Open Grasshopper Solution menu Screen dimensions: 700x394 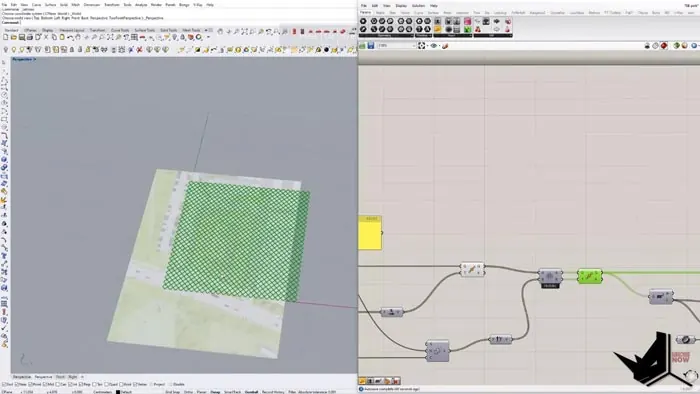pyautogui.click(x=418, y=5)
